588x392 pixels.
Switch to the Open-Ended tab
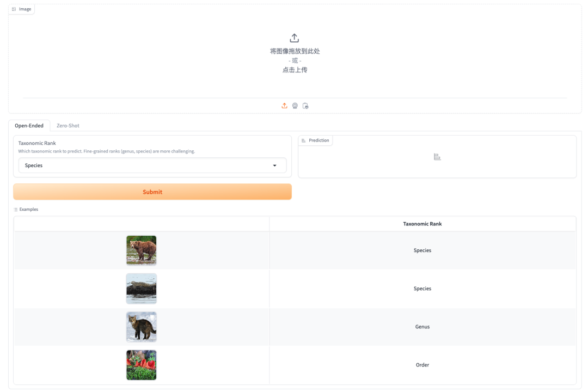point(29,126)
